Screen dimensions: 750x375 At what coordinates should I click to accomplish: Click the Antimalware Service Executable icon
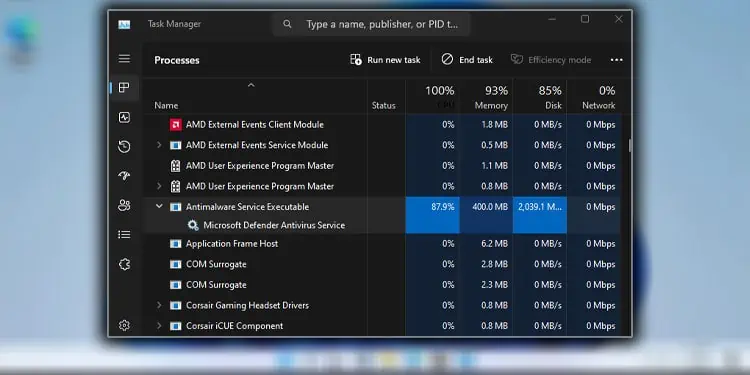[176, 207]
